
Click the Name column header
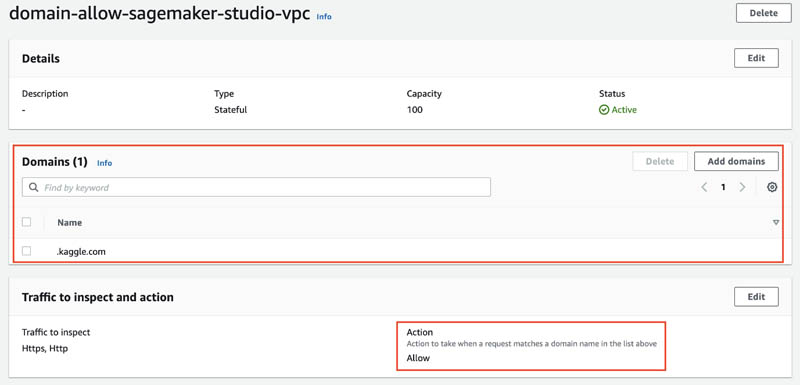pos(69,222)
